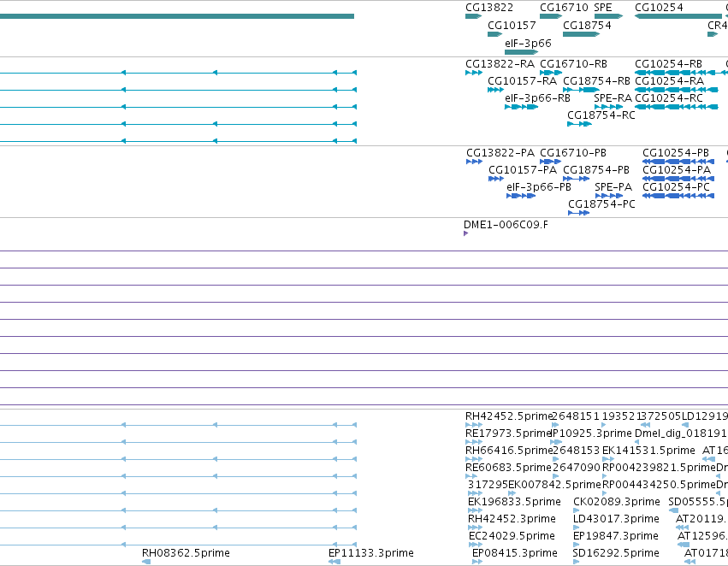The image size is (728, 566).
Task: Open EST EK141531.5prime
Action: click(x=648, y=451)
